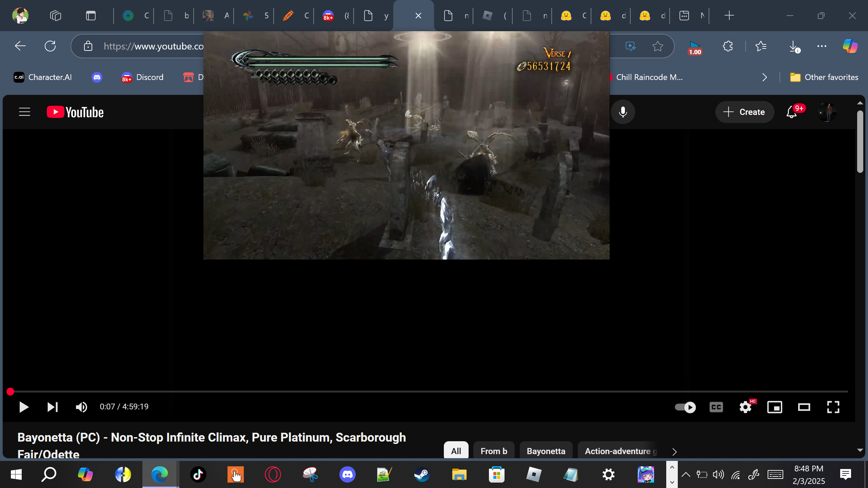
Task: Open the touch keyboard from the tray
Action: pos(775,474)
